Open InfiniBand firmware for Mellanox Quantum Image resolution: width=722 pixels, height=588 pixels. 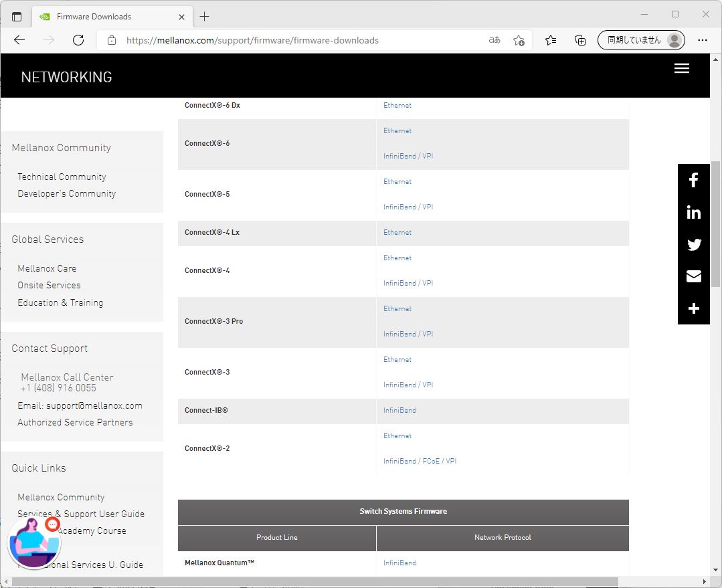tap(399, 563)
